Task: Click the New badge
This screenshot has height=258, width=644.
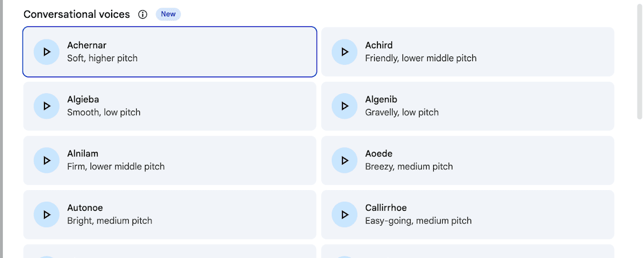Action: click(x=168, y=15)
